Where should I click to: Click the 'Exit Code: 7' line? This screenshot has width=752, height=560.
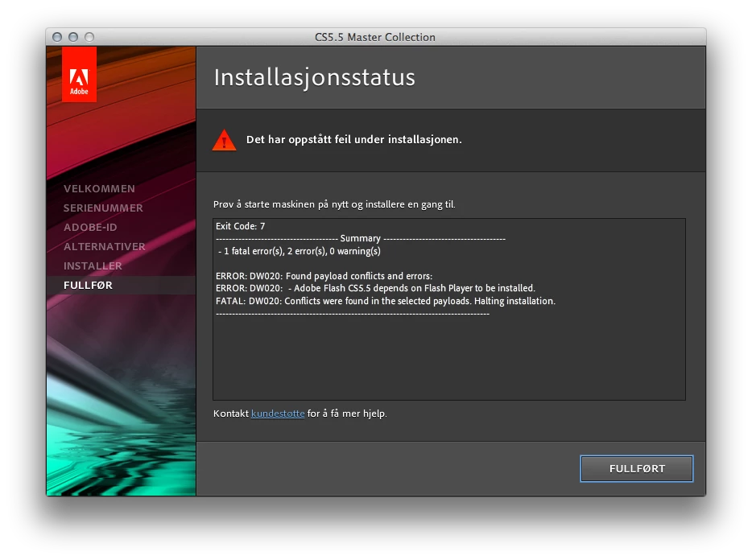(x=240, y=226)
